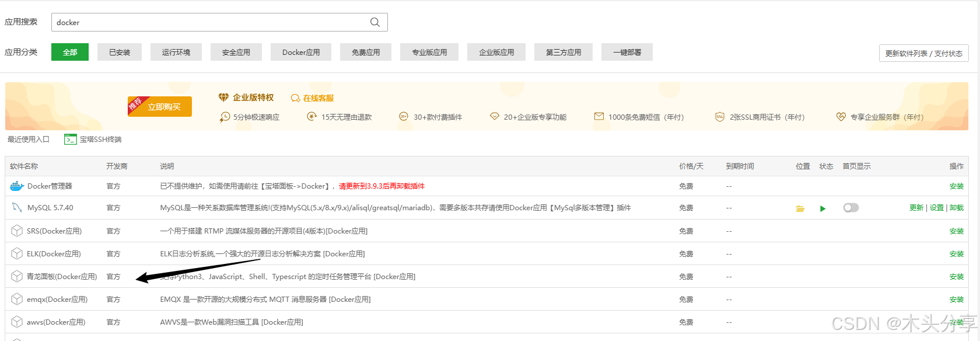Viewport: 980px width, 341px height.
Task: Click the 宝塔SSH终端 terminal icon
Action: tap(71, 140)
